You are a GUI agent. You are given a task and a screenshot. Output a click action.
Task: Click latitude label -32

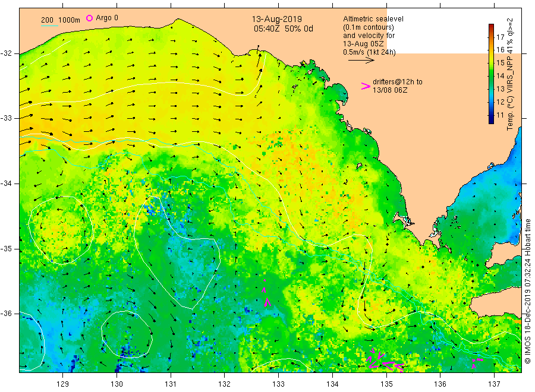[6, 53]
